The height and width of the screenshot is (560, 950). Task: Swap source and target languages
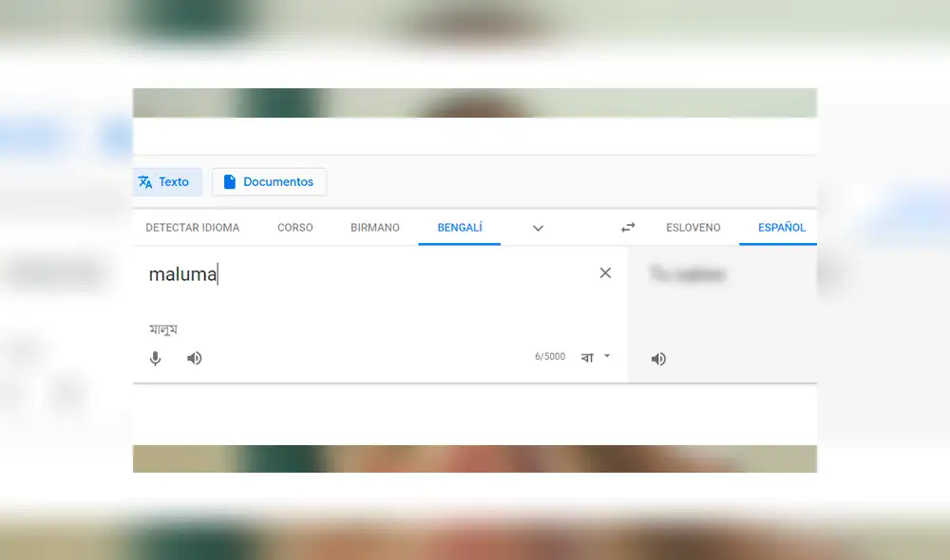point(627,227)
